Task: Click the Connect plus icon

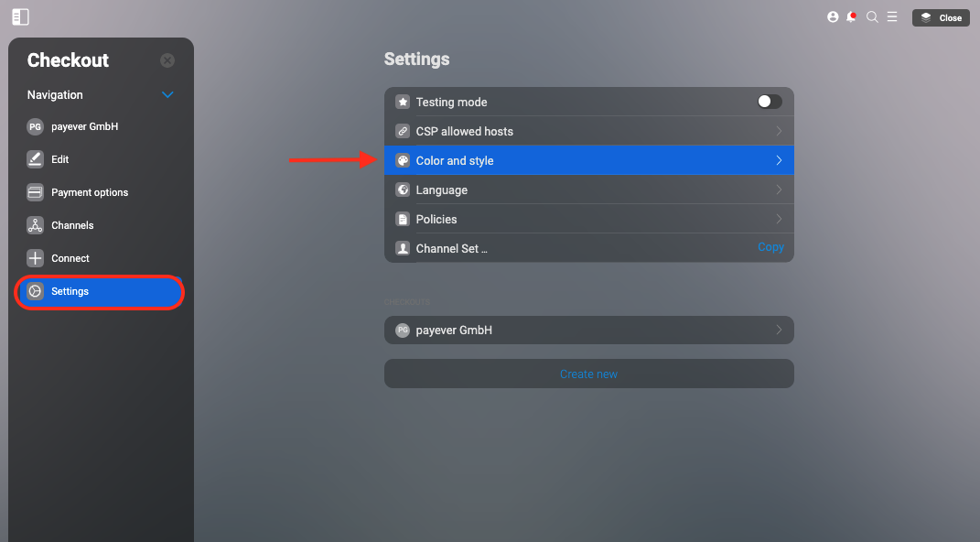Action: 35,258
